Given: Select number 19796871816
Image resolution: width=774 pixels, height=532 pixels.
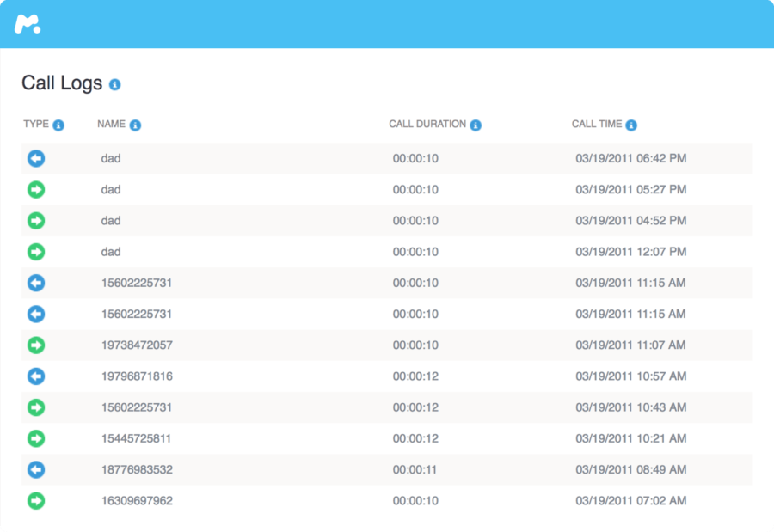Looking at the screenshot, I should click(x=137, y=376).
